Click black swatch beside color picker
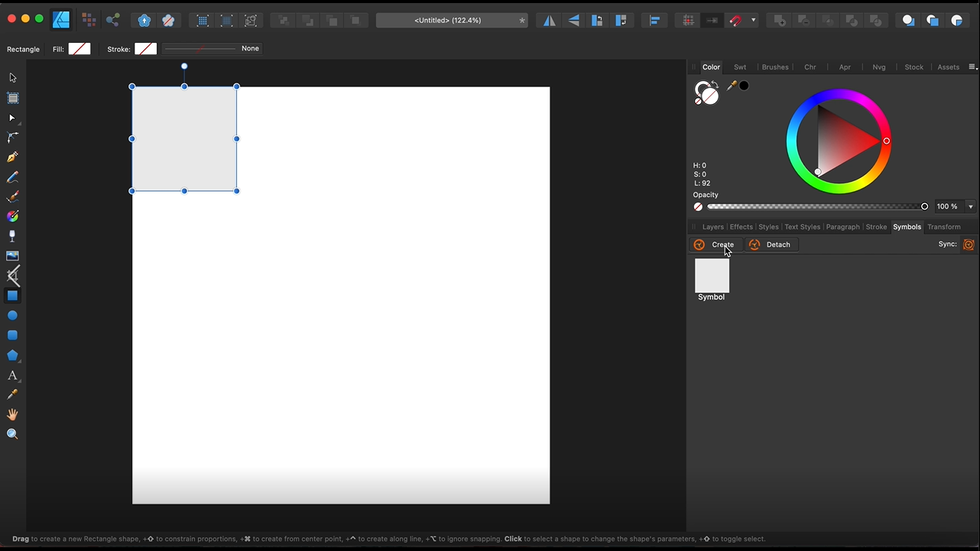Image resolution: width=980 pixels, height=551 pixels. 744,86
